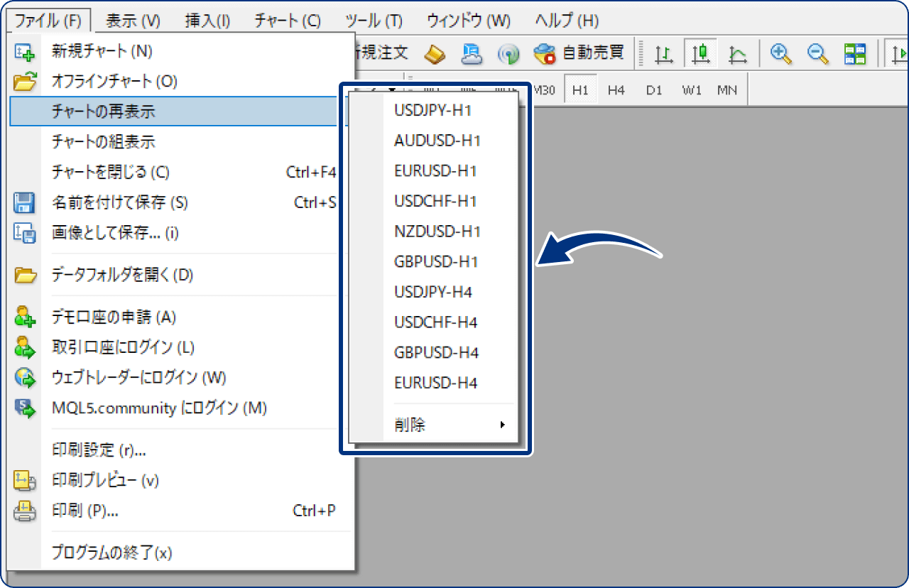Reopen the USDJPY-H1 chart

pos(432,111)
